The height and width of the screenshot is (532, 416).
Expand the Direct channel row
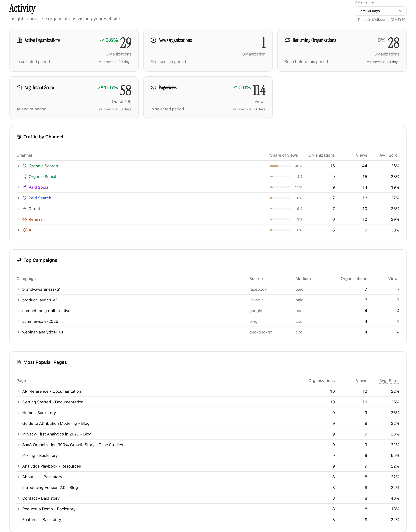(18, 209)
